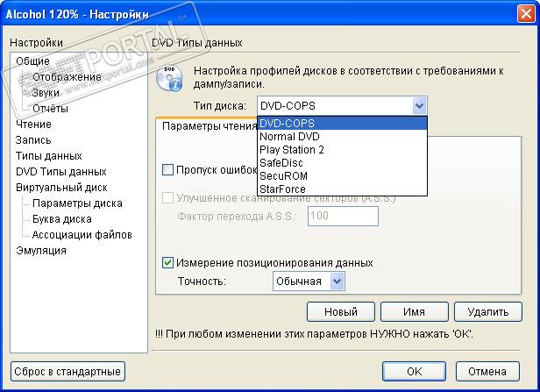Open Ассоциации файлов settings page

click(x=82, y=234)
